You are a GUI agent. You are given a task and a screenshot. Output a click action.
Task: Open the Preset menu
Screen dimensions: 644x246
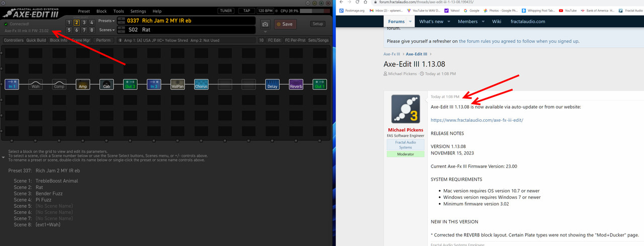point(84,11)
